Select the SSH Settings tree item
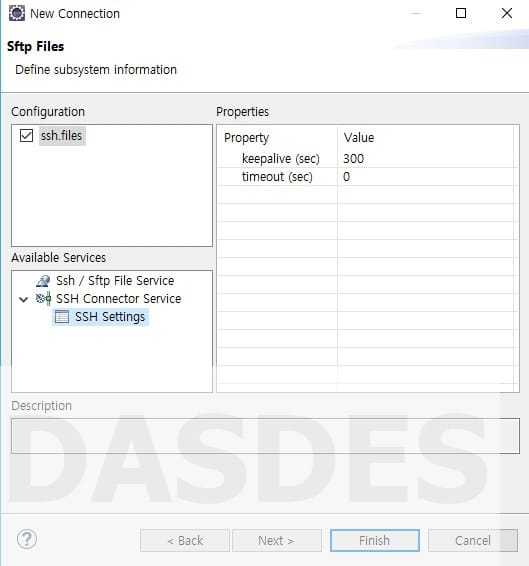529x566 pixels. tap(110, 317)
